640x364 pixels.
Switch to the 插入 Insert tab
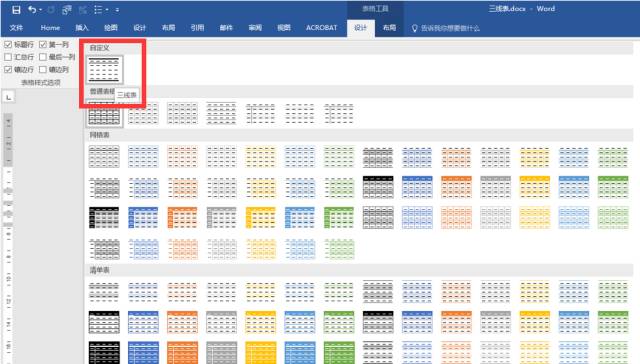82,28
